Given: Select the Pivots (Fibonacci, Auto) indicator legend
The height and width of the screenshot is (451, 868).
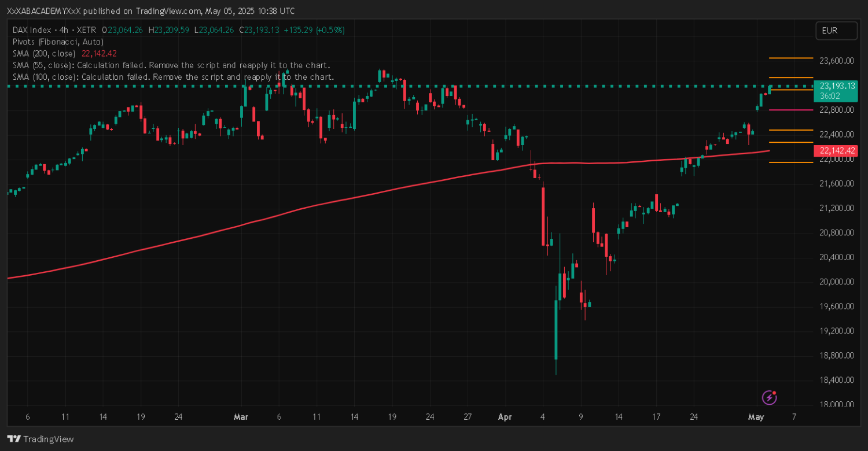Looking at the screenshot, I should pyautogui.click(x=58, y=42).
